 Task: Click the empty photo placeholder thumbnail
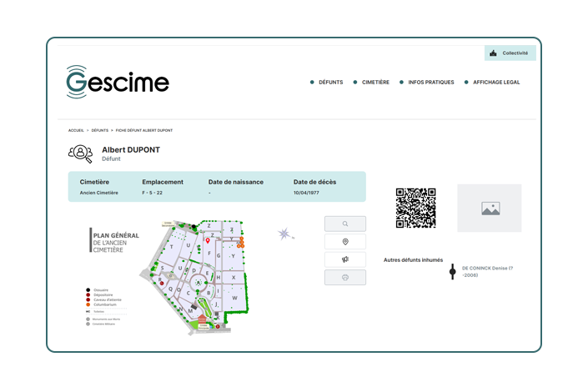click(x=490, y=209)
